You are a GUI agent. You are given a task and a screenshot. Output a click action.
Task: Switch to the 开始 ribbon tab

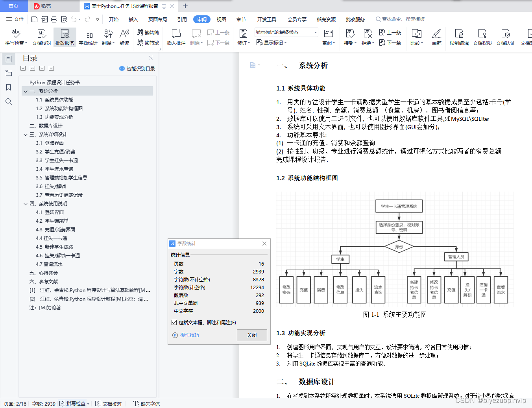click(114, 19)
